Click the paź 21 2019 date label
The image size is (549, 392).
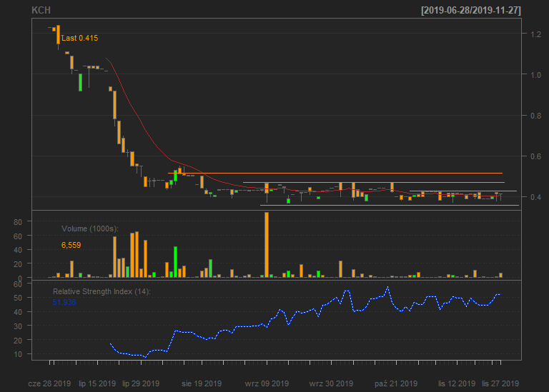click(x=396, y=383)
